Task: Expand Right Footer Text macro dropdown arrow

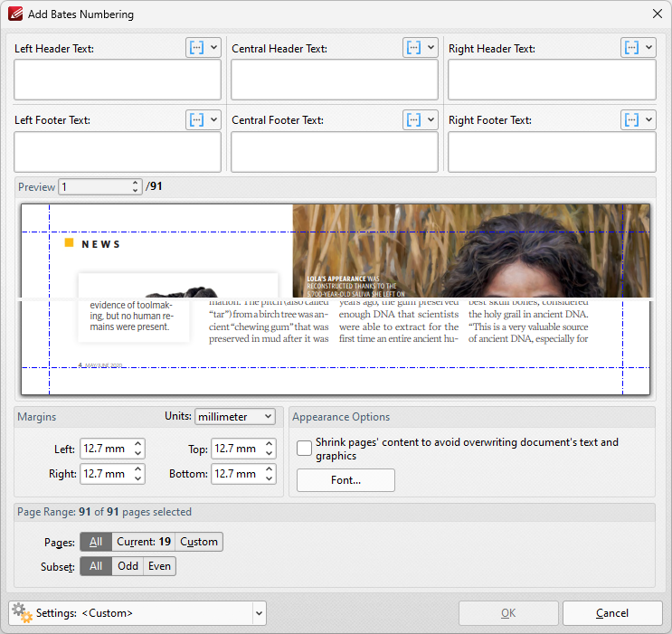Action: point(648,119)
